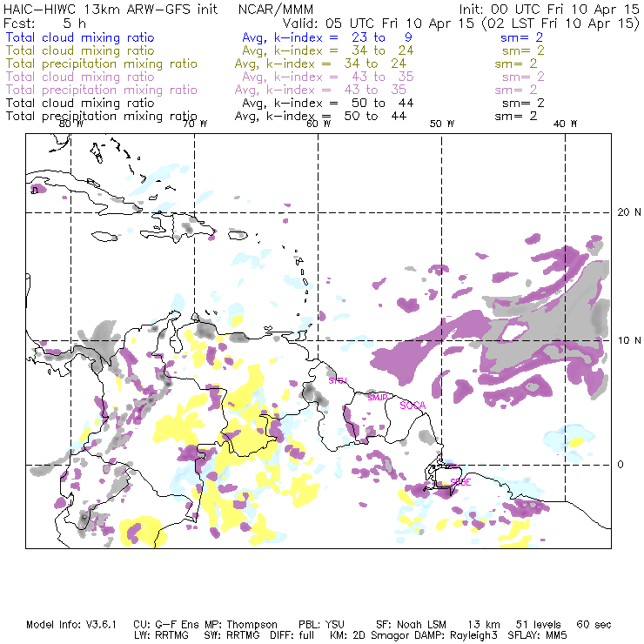Select the 'Valid: 05 UTC Fri 10 Apr 15' text
644x644 pixels.
pos(379,23)
